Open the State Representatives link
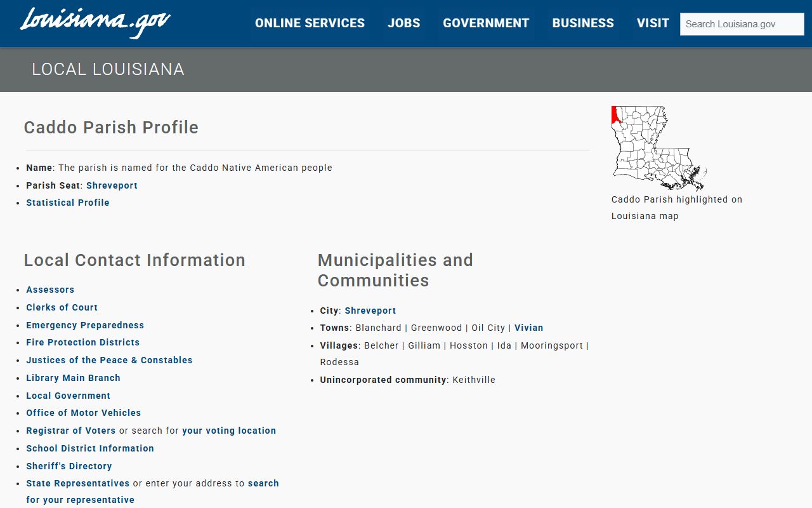Viewport: 812px width, 508px height. 77,483
